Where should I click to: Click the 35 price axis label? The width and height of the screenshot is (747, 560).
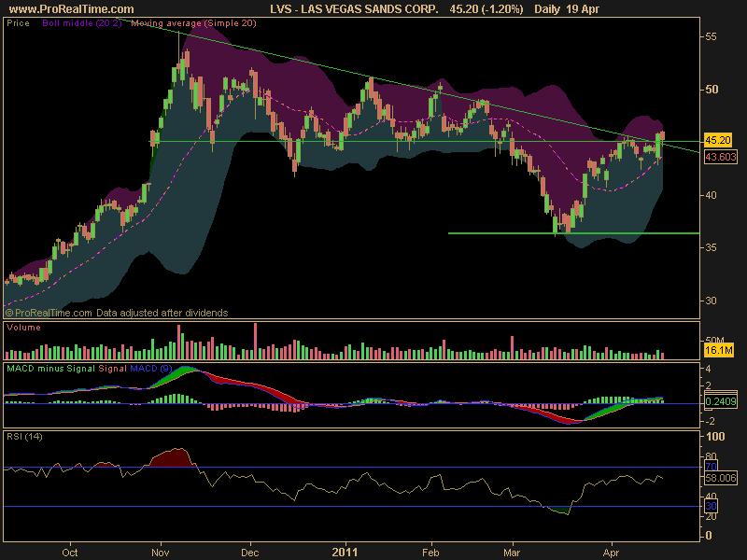click(711, 248)
